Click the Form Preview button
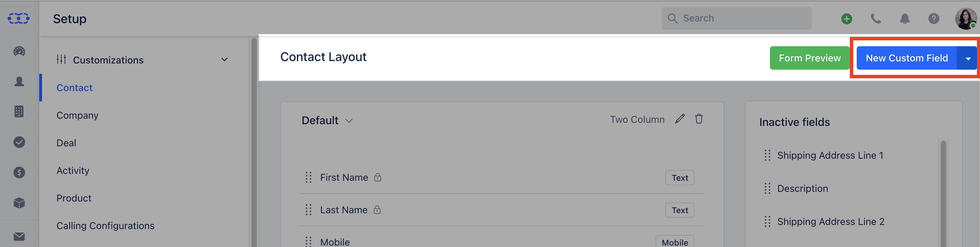Image resolution: width=980 pixels, height=247 pixels. point(810,58)
